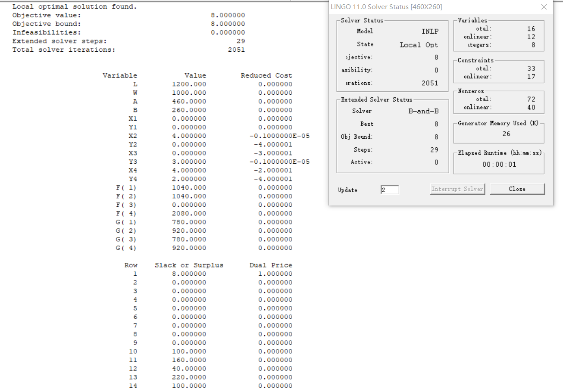Click constraints total value '33'
The height and width of the screenshot is (392, 563).
[x=531, y=68]
